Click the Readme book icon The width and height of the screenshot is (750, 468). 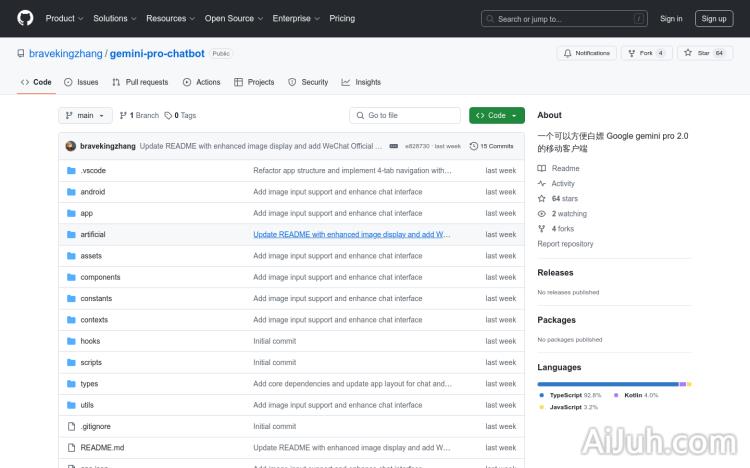pos(541,168)
